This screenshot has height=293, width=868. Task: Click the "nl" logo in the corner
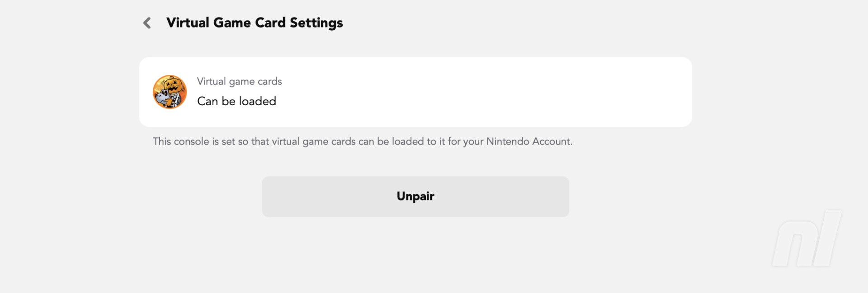click(x=806, y=238)
